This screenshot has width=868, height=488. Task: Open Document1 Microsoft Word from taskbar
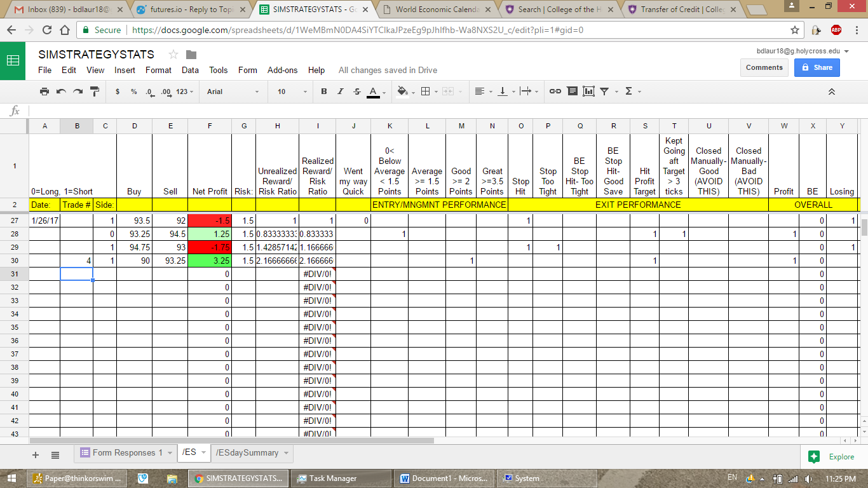(x=445, y=478)
